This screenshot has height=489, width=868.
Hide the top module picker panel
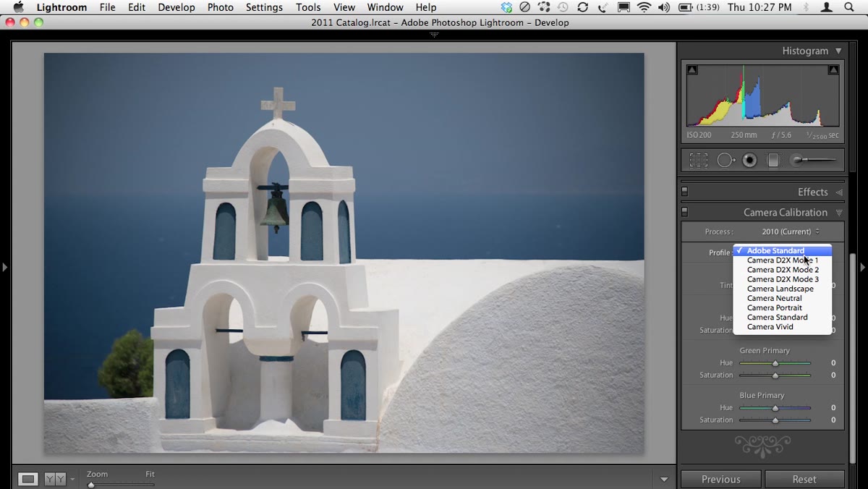click(x=434, y=34)
